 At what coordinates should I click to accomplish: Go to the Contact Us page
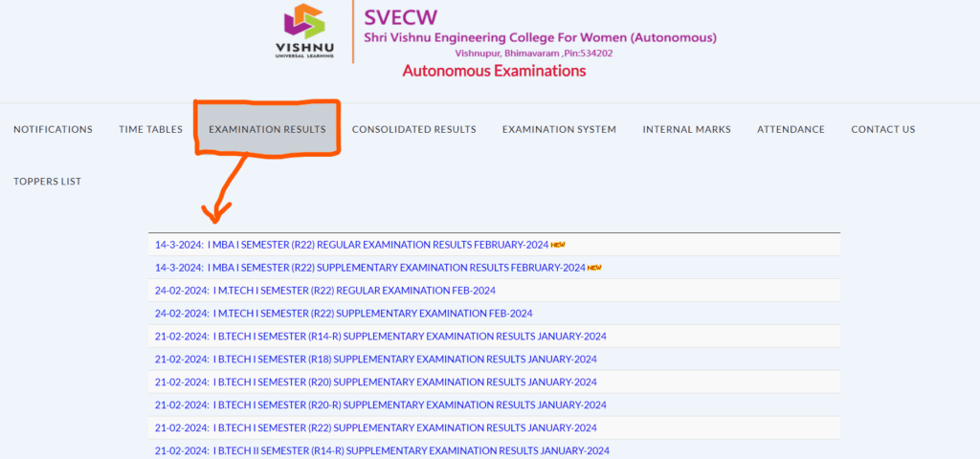(x=883, y=129)
